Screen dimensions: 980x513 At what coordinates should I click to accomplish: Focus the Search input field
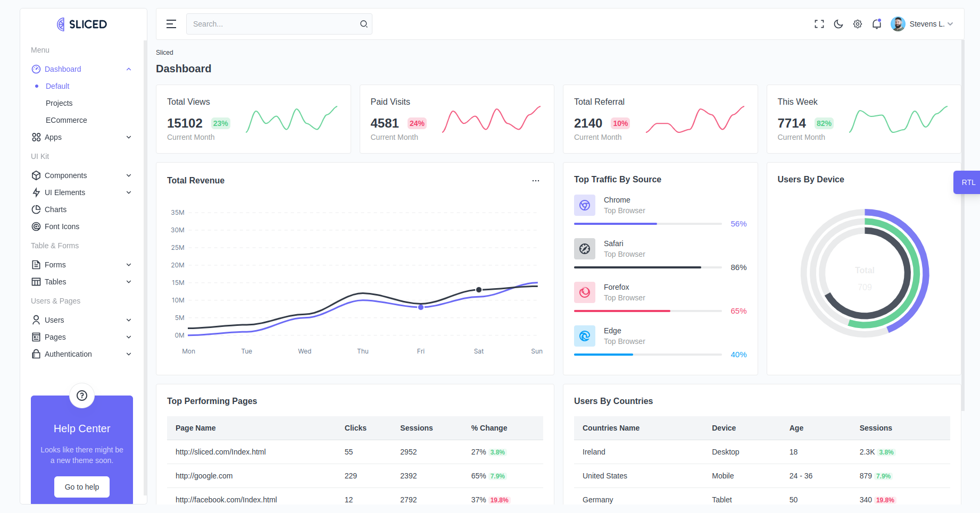click(271, 24)
